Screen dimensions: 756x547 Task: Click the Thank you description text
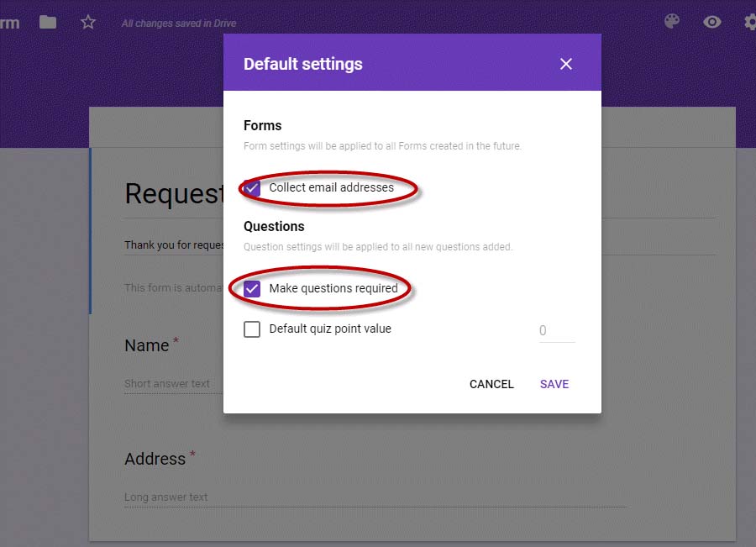pyautogui.click(x=174, y=245)
